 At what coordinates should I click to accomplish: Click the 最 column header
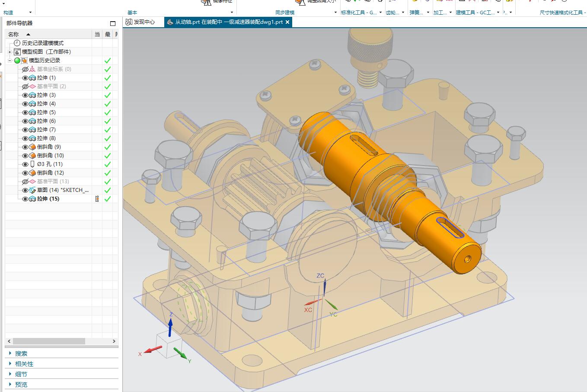point(108,34)
